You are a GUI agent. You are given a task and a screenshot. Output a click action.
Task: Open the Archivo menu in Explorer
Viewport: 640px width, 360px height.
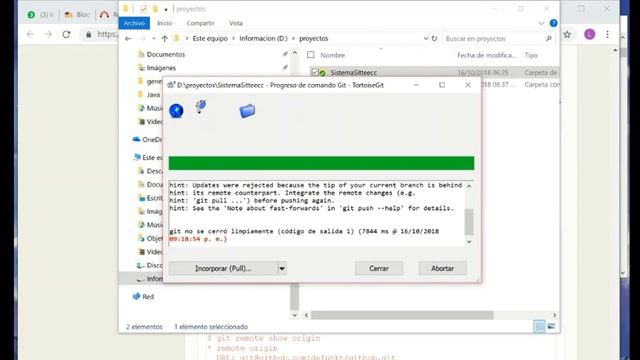[134, 23]
